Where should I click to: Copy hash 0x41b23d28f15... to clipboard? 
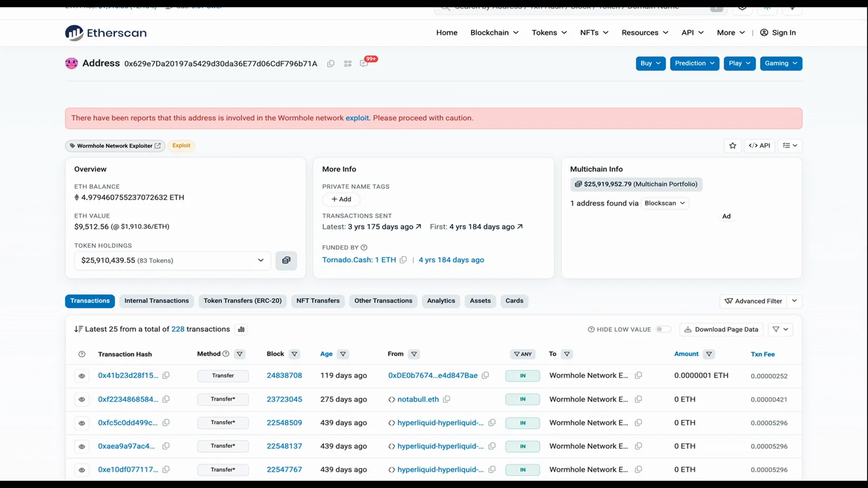(x=166, y=375)
